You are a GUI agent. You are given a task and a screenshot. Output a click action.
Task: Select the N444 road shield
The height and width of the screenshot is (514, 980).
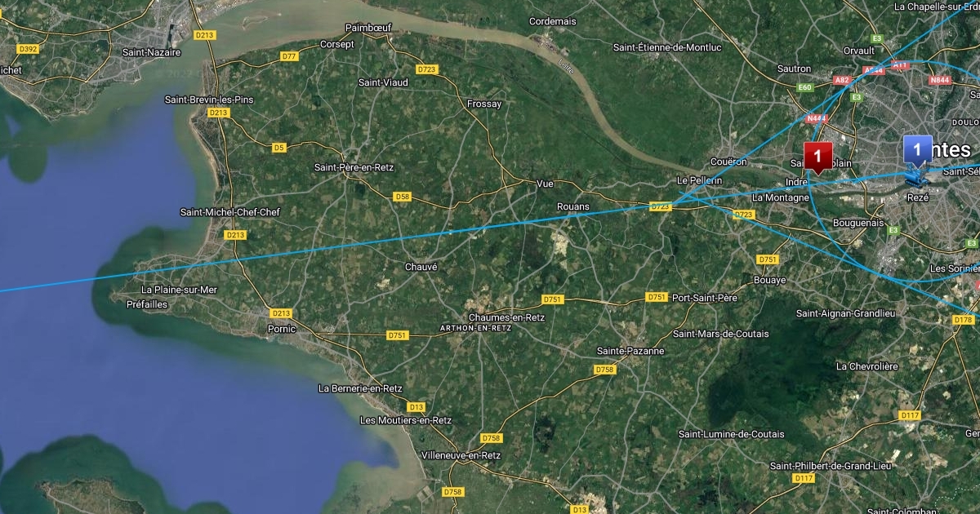pyautogui.click(x=816, y=118)
